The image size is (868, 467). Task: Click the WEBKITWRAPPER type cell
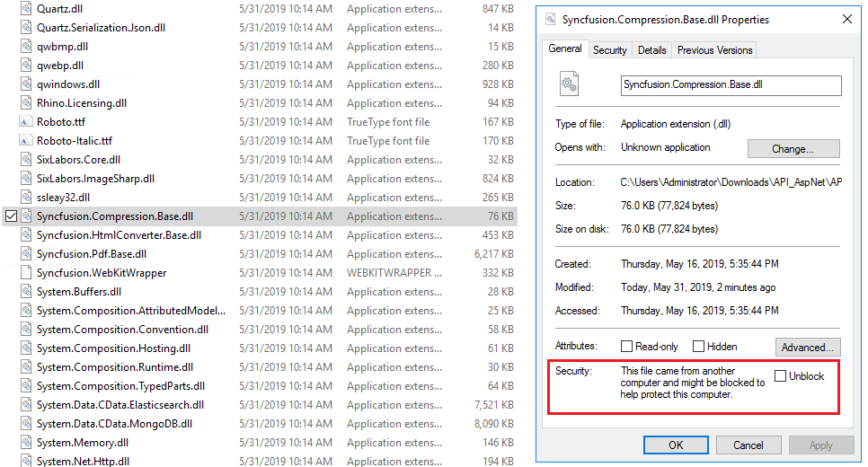[394, 273]
